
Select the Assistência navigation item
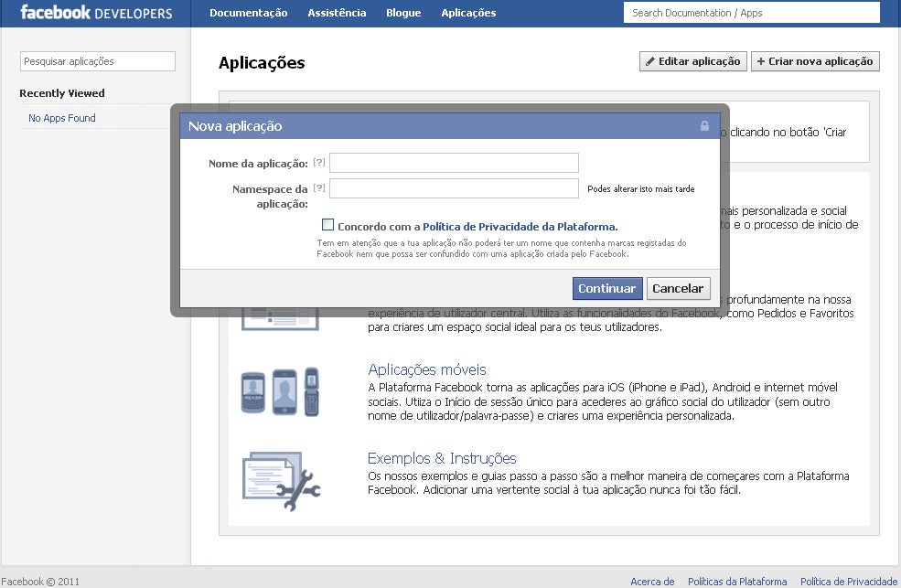pyautogui.click(x=337, y=13)
